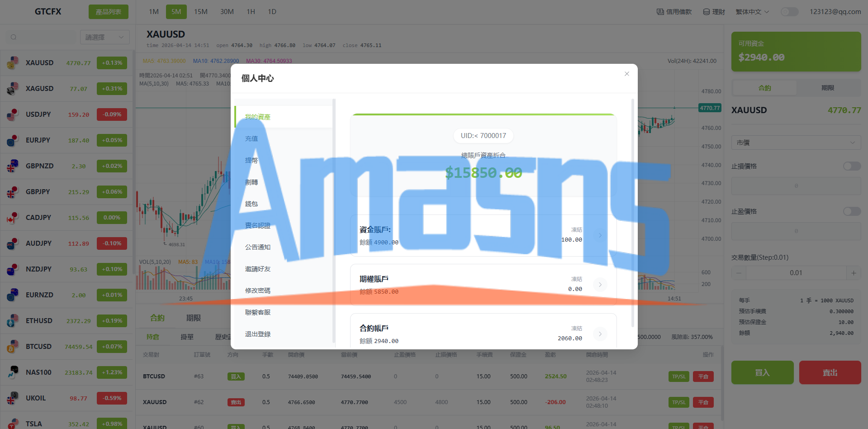Enable the 止盈價格 take-profit switch

[852, 211]
